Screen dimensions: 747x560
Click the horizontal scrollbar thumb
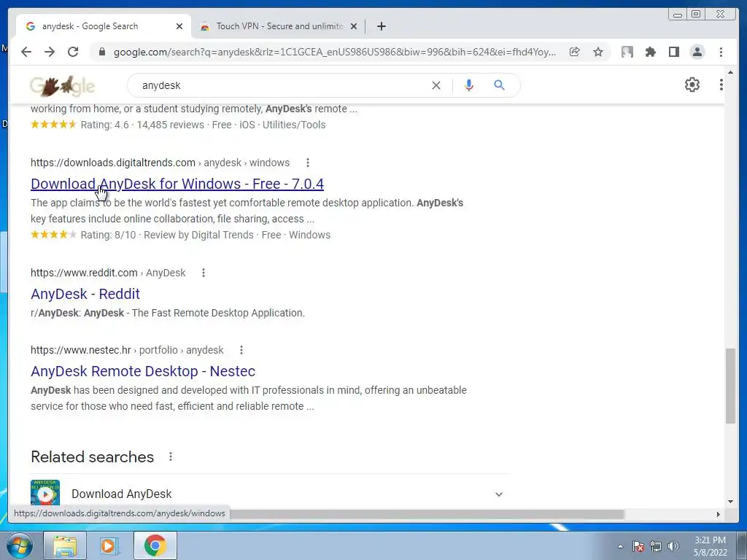[427, 514]
